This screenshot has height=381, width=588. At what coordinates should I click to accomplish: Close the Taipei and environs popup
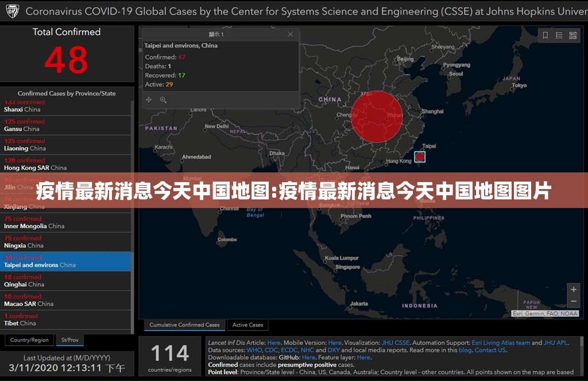(x=290, y=34)
